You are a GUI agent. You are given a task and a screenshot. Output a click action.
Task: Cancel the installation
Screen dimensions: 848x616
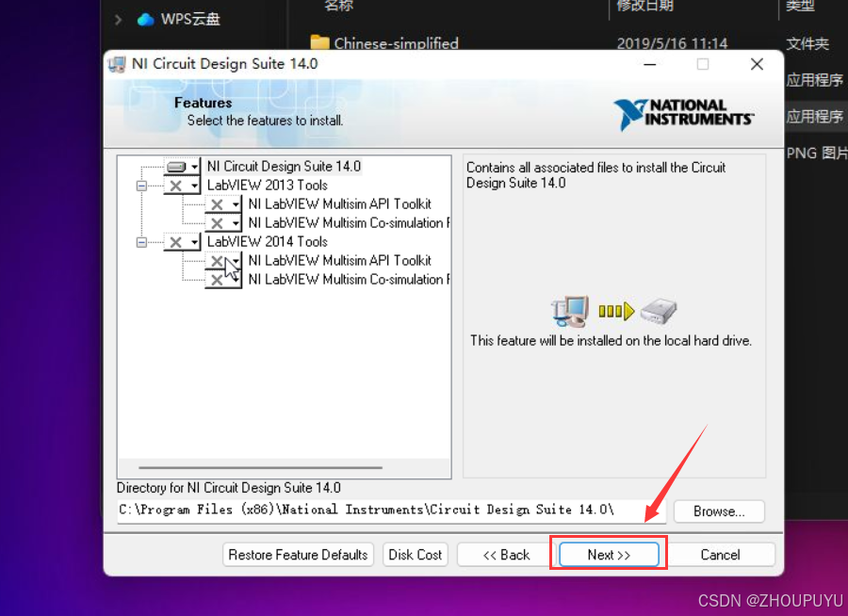[721, 555]
